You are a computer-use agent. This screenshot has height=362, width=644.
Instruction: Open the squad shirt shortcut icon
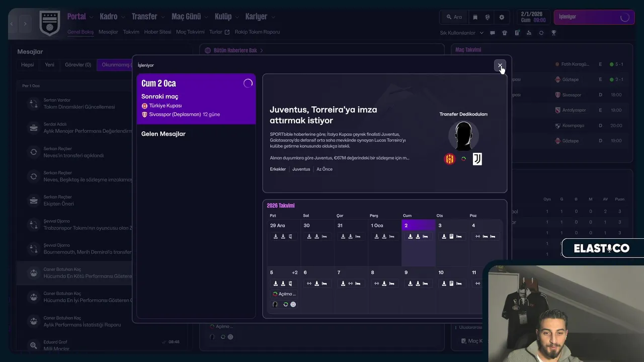coord(505,33)
